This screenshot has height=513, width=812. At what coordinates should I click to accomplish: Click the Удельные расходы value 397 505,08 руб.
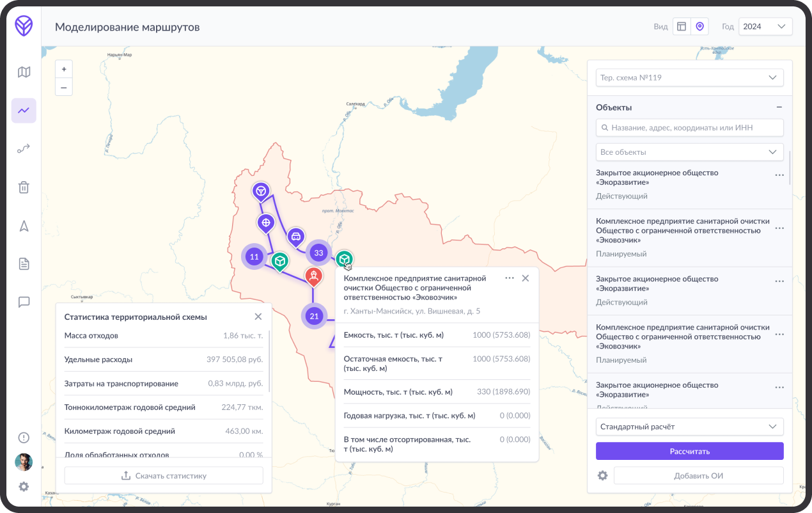(x=235, y=359)
